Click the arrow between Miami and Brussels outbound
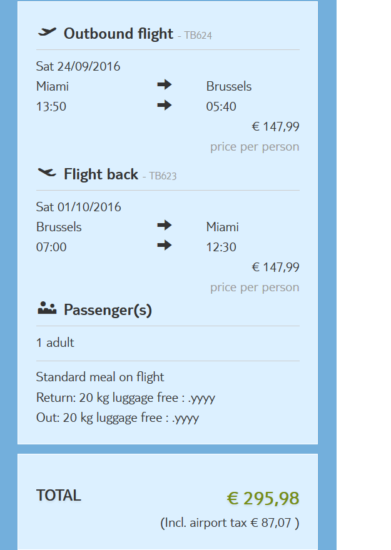391x550 pixels. (x=164, y=85)
